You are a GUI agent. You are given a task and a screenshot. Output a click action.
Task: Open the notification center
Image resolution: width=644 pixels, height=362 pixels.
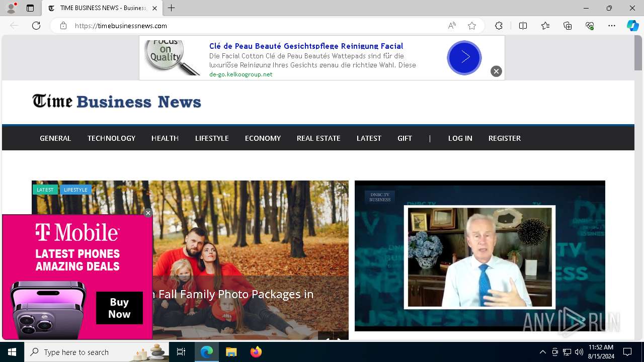[x=627, y=352]
